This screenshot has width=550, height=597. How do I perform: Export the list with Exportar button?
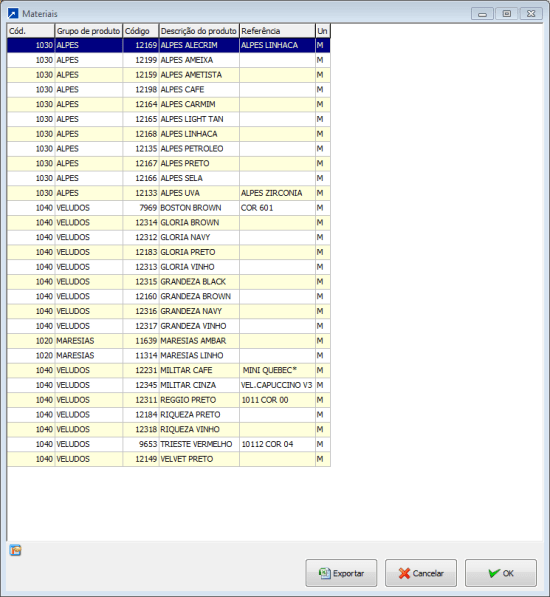pyautogui.click(x=341, y=573)
